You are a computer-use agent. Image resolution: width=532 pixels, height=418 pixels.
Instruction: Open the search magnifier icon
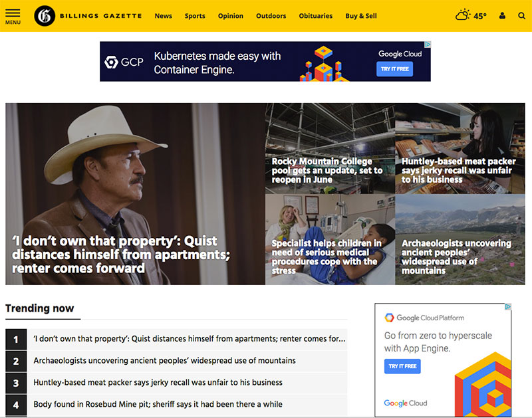click(521, 16)
